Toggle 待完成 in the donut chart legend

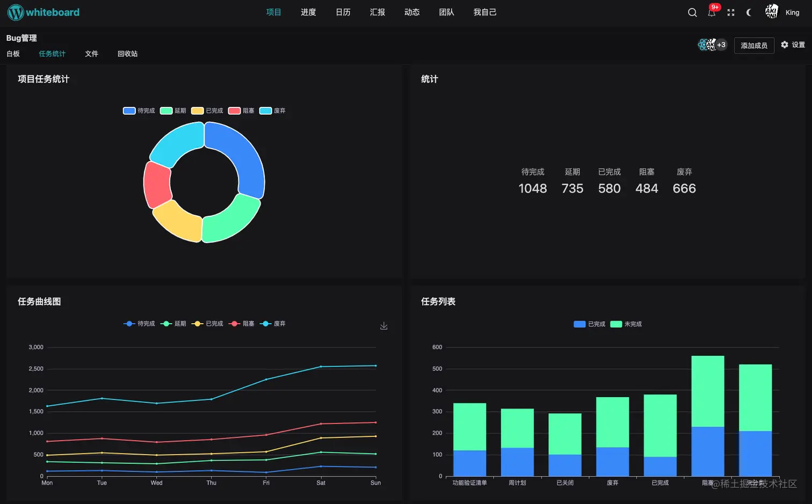[139, 111]
